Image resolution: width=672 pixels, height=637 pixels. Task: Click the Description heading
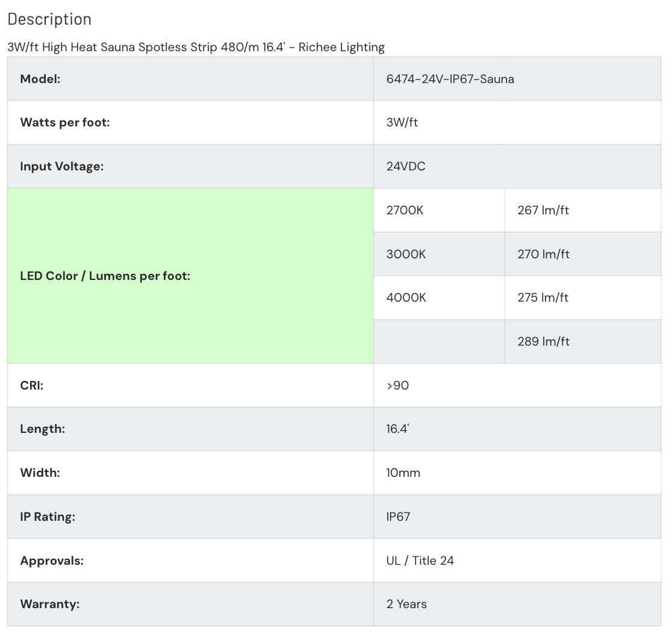point(49,19)
